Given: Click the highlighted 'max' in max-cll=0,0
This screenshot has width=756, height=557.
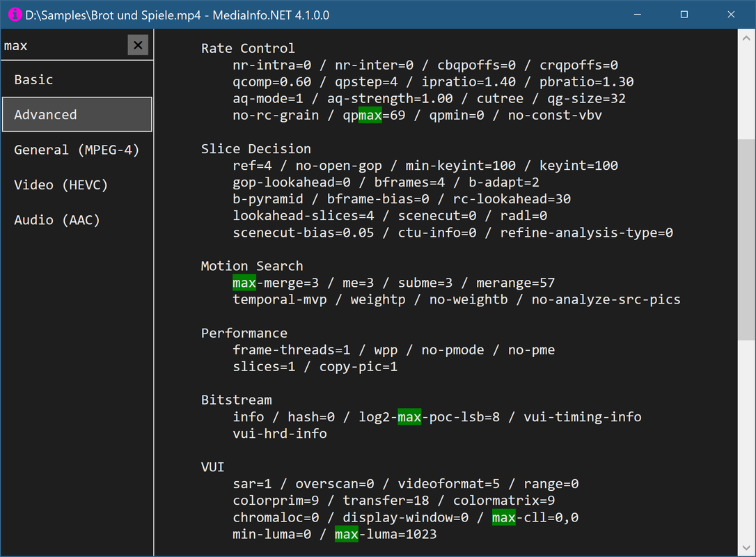Looking at the screenshot, I should [x=504, y=517].
